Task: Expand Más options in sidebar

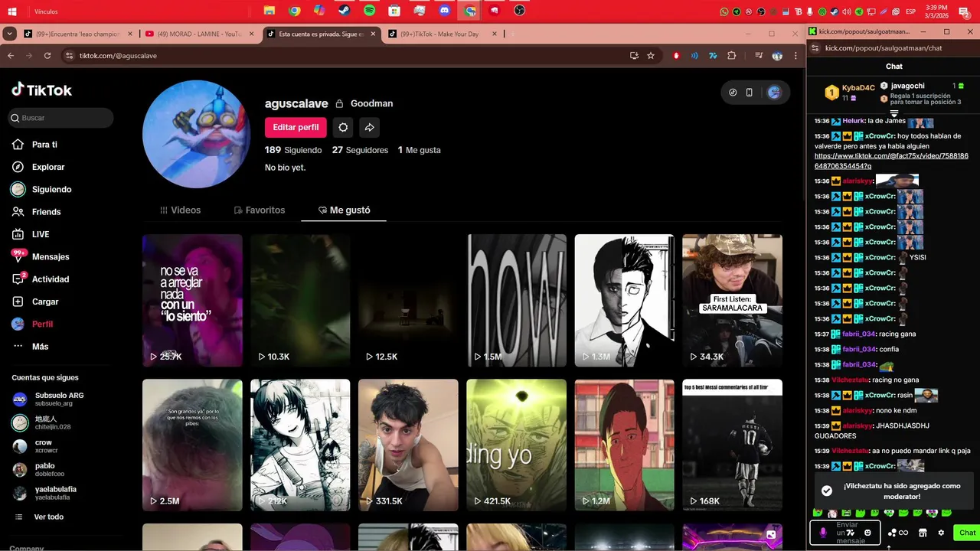Action: point(31,347)
